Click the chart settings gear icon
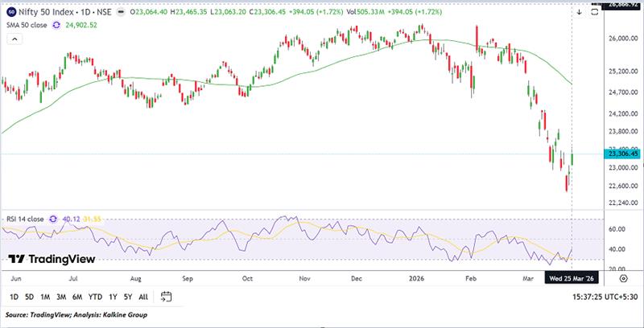The image size is (644, 328). point(623,277)
